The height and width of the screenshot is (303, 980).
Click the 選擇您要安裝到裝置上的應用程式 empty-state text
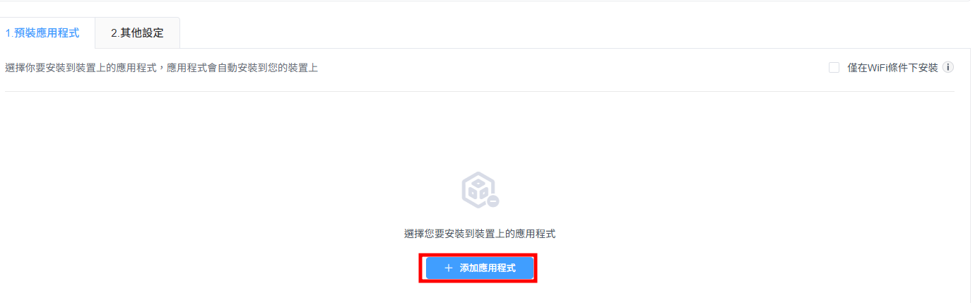(x=480, y=234)
